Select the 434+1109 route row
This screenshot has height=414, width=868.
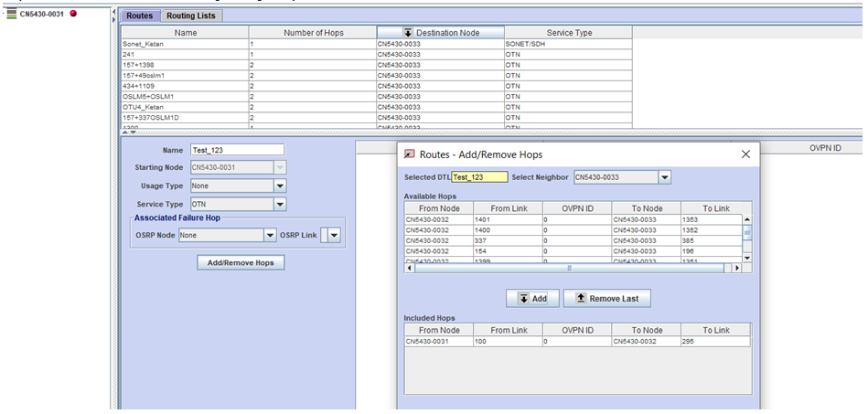(x=377, y=86)
